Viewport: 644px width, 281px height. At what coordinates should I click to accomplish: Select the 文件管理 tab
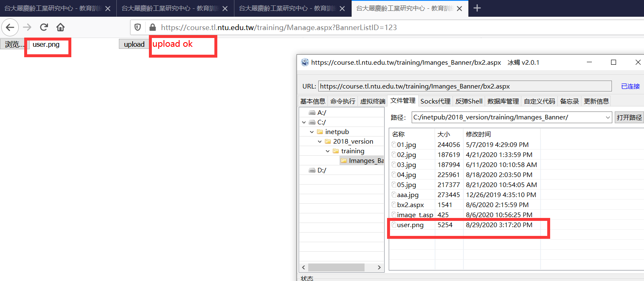coord(403,100)
